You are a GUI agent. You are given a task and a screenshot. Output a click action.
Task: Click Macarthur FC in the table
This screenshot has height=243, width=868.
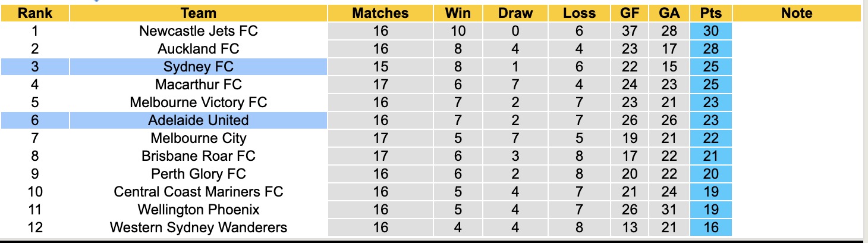coord(199,85)
